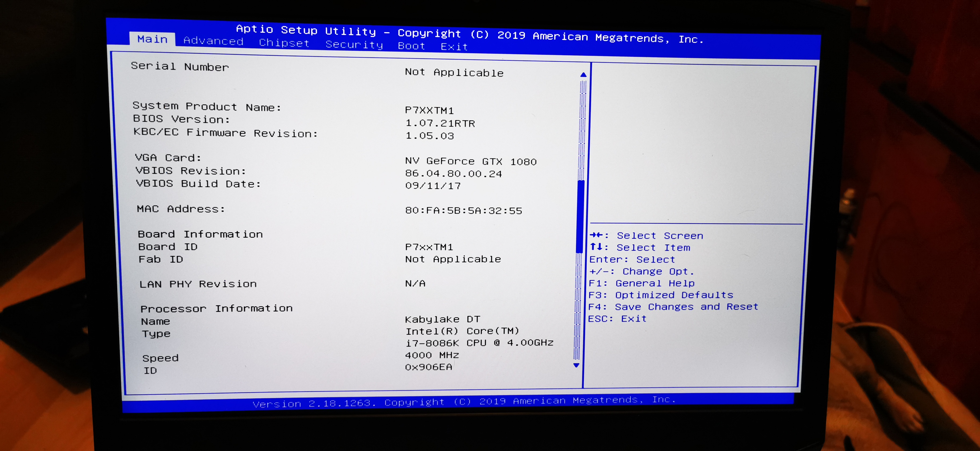Viewport: 980px width, 451px height.
Task: Click the NV GeForce GTX 1080 value
Action: pos(471,161)
